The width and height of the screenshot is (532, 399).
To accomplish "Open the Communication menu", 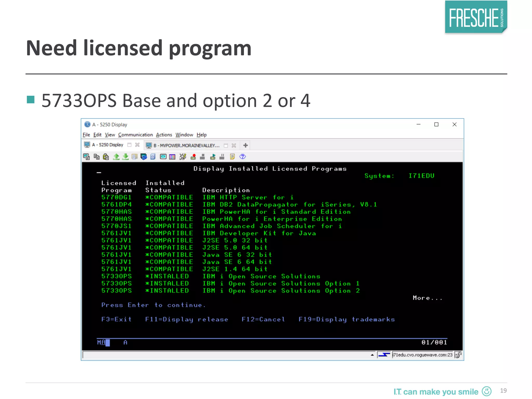I will tap(135, 135).
